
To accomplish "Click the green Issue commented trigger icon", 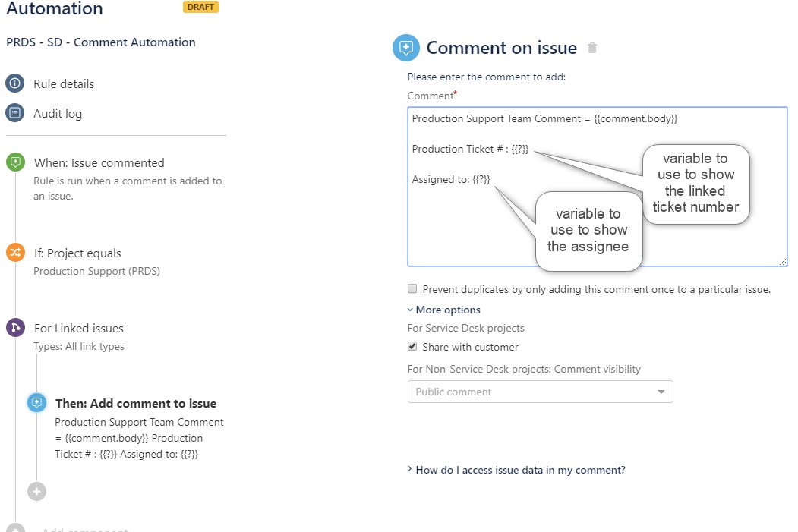I will coord(15,162).
